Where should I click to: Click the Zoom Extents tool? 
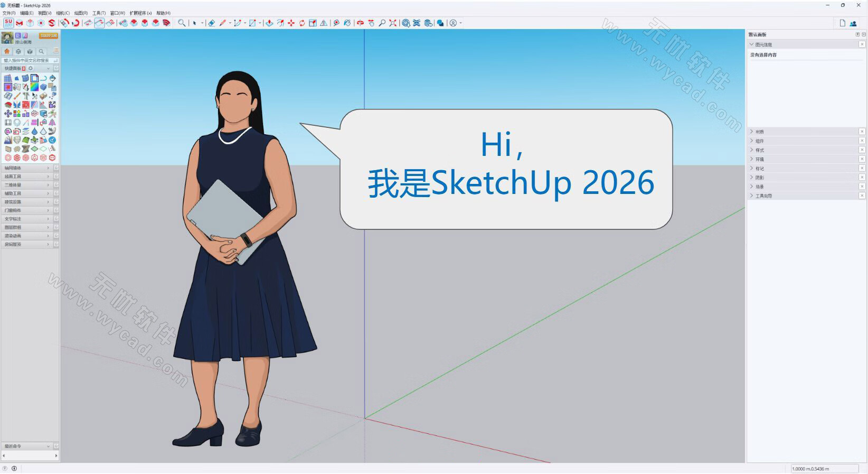pyautogui.click(x=393, y=23)
